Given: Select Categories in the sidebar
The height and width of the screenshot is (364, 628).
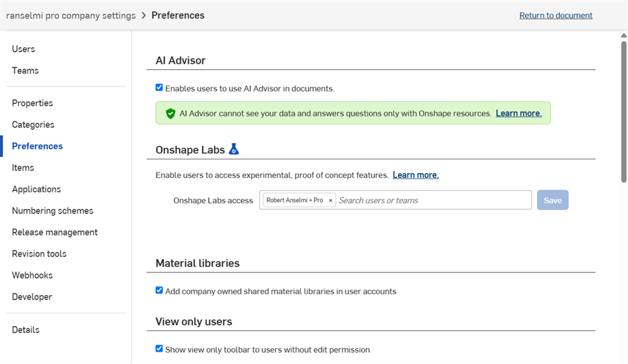Looking at the screenshot, I should coord(33,125).
